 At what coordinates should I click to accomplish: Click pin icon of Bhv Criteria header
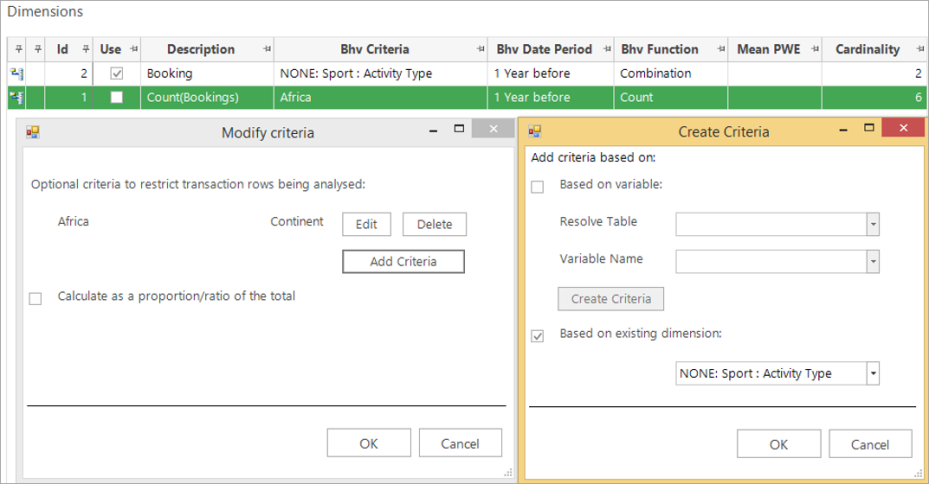point(480,49)
